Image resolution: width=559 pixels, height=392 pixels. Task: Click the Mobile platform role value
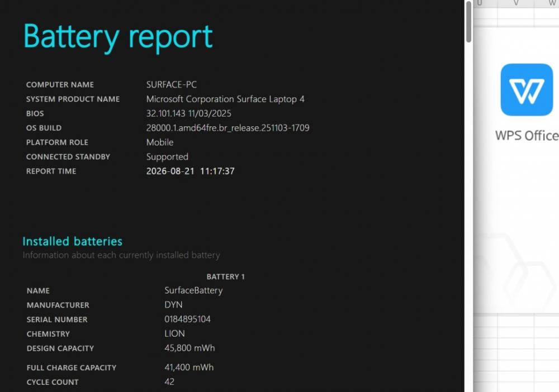160,142
